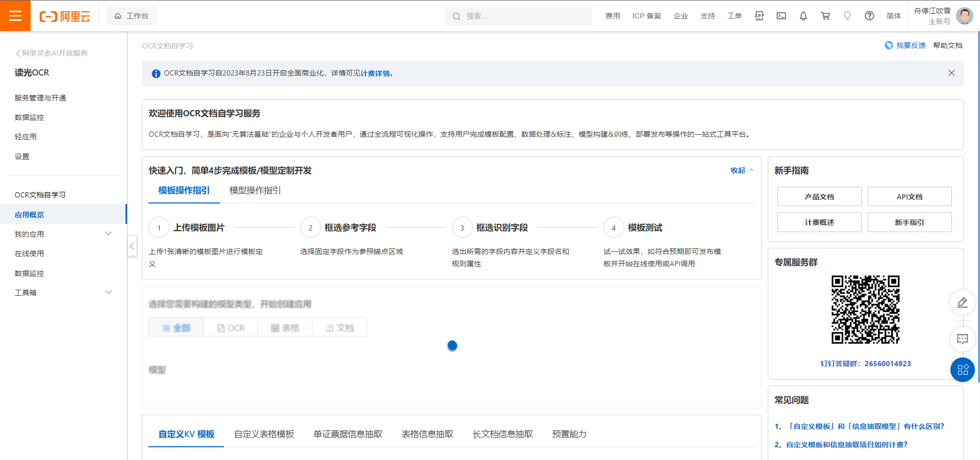Click step 2 框选参考字段
Viewport: 980px width, 460px height.
(x=350, y=227)
